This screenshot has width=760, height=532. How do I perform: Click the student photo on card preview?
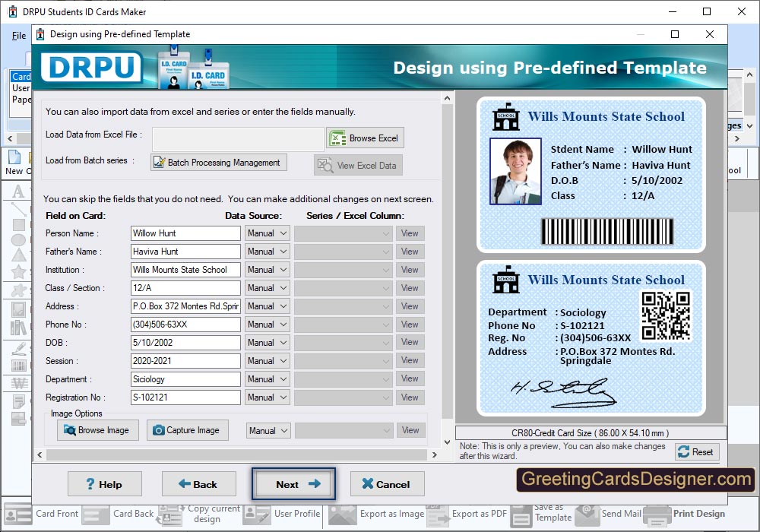(x=516, y=171)
